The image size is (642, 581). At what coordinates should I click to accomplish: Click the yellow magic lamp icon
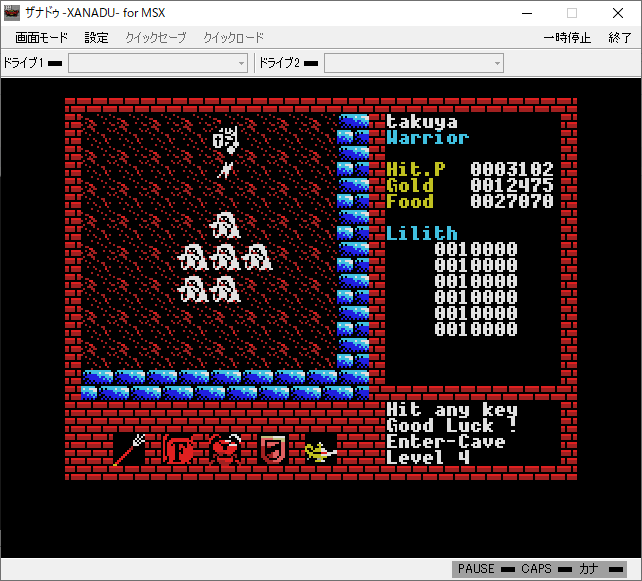point(321,451)
